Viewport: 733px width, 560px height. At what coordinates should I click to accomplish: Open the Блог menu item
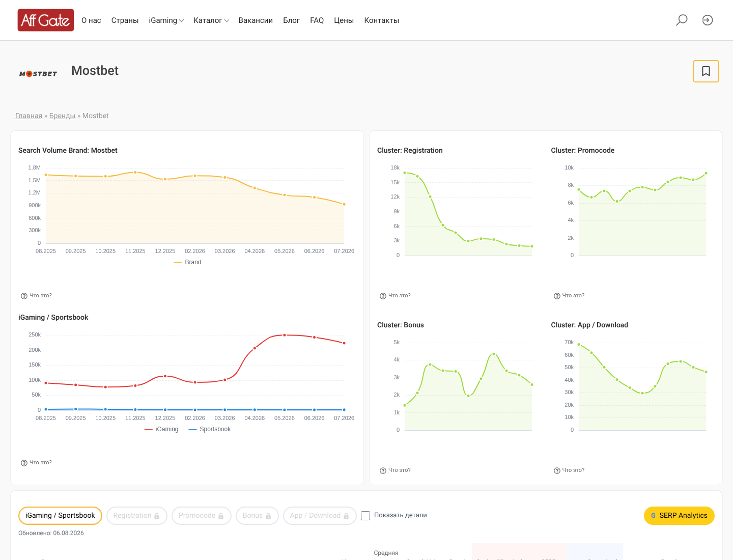[291, 20]
